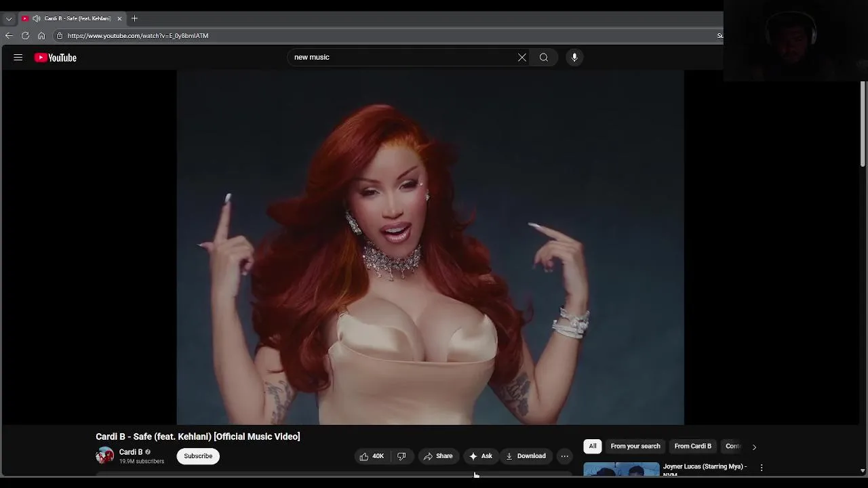Select the 'All' filter chip

click(593, 446)
